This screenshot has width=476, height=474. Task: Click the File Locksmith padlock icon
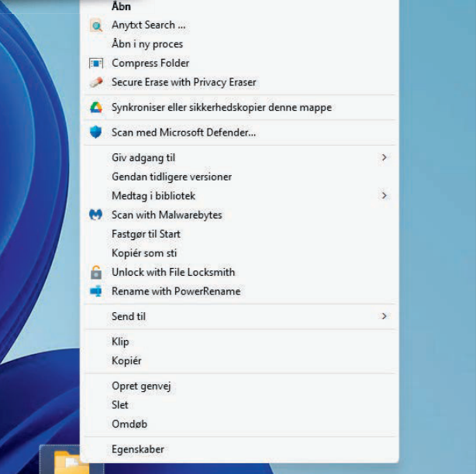click(x=96, y=272)
